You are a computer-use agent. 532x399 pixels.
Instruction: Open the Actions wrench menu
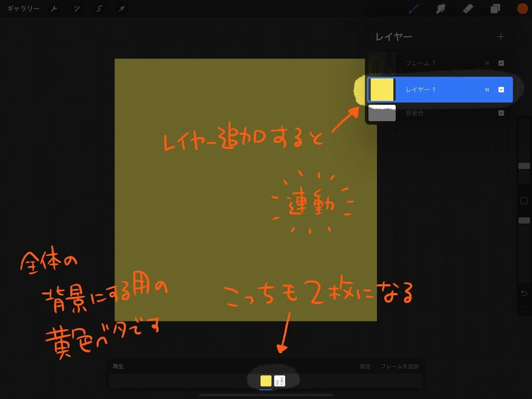(x=55, y=9)
